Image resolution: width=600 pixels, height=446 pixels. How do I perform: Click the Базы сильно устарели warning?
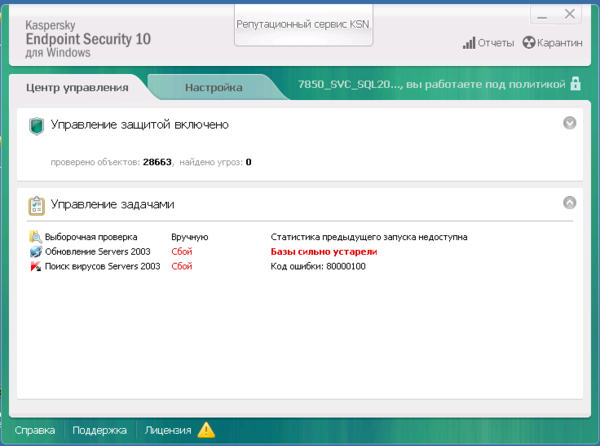(x=324, y=251)
